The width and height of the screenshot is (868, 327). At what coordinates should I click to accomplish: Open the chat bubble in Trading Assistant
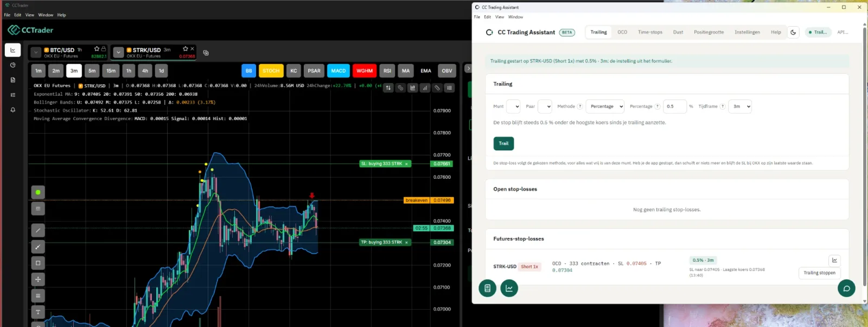coord(846,288)
